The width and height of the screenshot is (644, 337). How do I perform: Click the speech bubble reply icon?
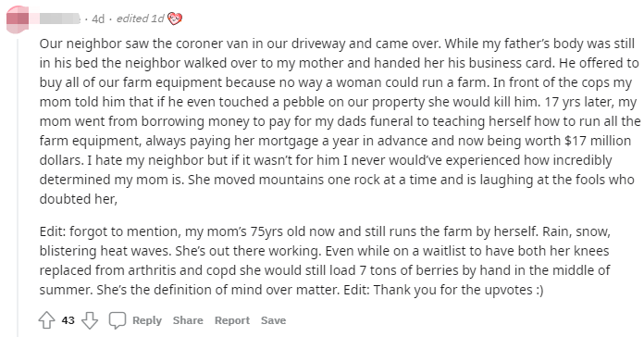[118, 320]
